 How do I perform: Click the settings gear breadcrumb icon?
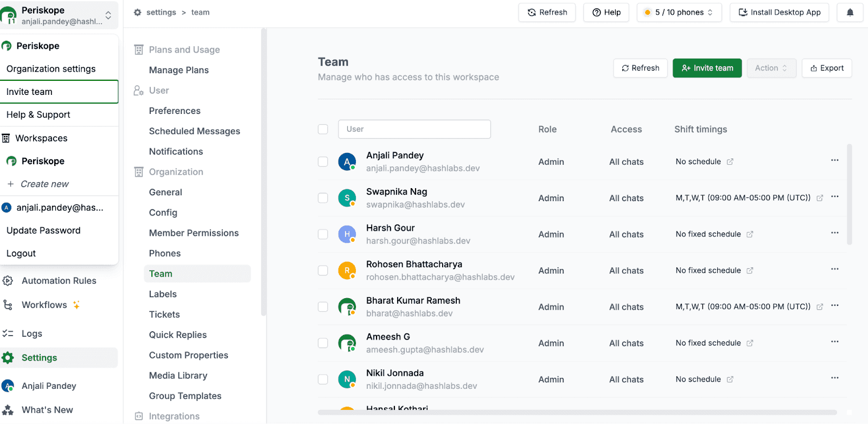coord(138,12)
